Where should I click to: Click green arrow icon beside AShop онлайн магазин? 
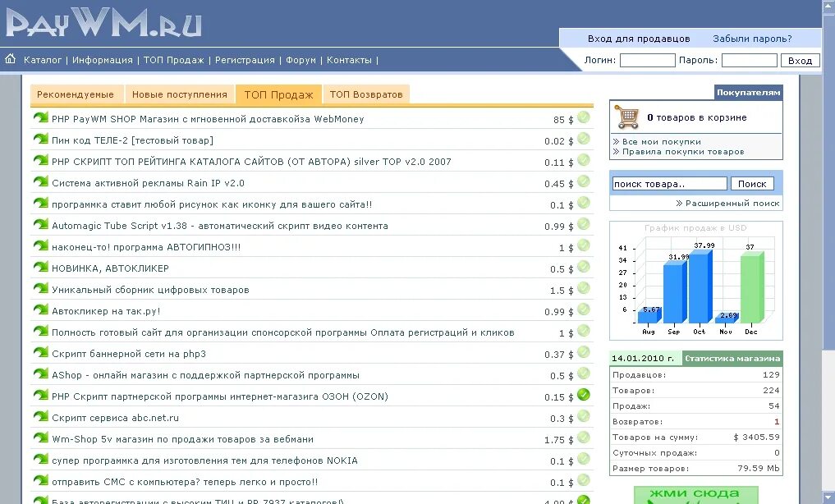[41, 373]
